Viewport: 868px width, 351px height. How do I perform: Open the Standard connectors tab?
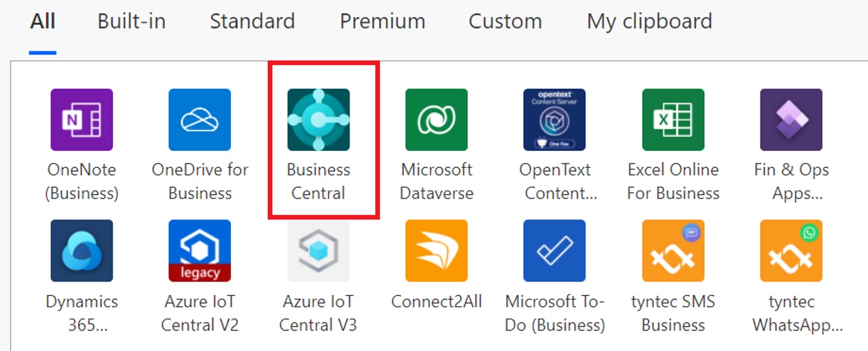[252, 22]
